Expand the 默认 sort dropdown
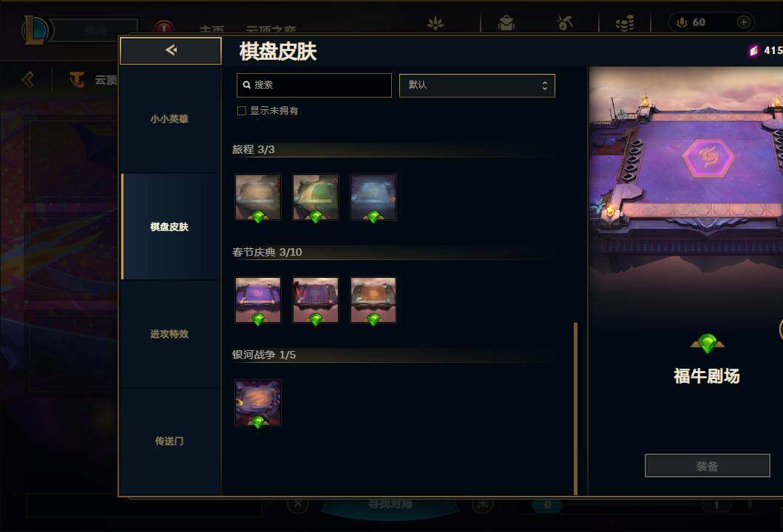Screen dimensions: 783x532 coord(477,85)
